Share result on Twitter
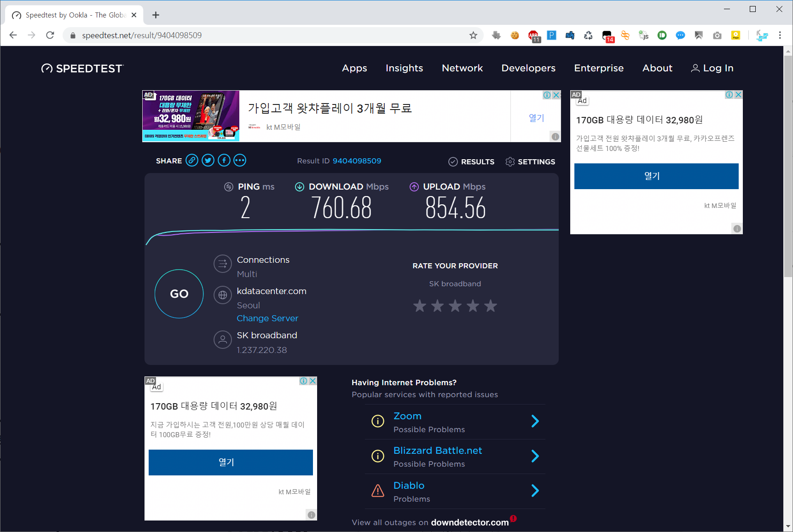793x532 pixels. pos(208,161)
